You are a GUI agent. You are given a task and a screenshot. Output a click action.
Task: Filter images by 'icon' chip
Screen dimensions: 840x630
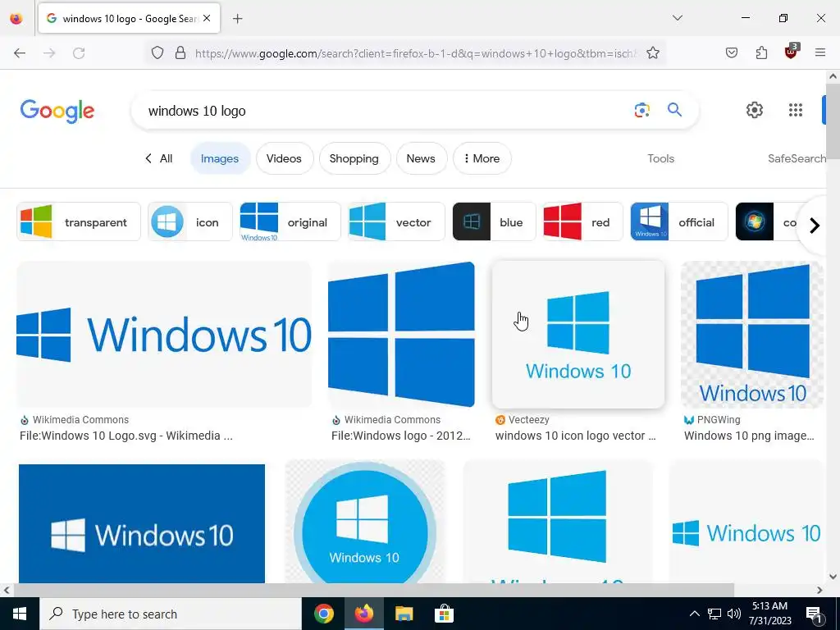pyautogui.click(x=190, y=221)
